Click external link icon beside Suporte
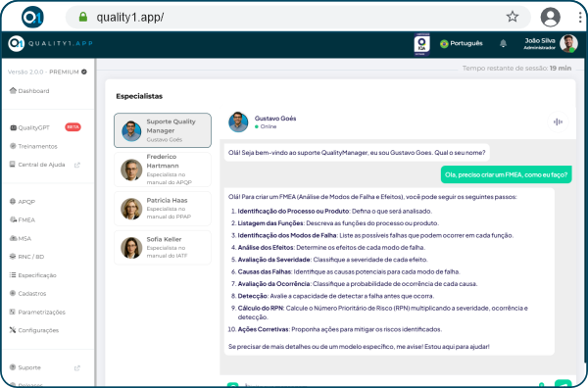This screenshot has height=388, width=588. [x=77, y=367]
